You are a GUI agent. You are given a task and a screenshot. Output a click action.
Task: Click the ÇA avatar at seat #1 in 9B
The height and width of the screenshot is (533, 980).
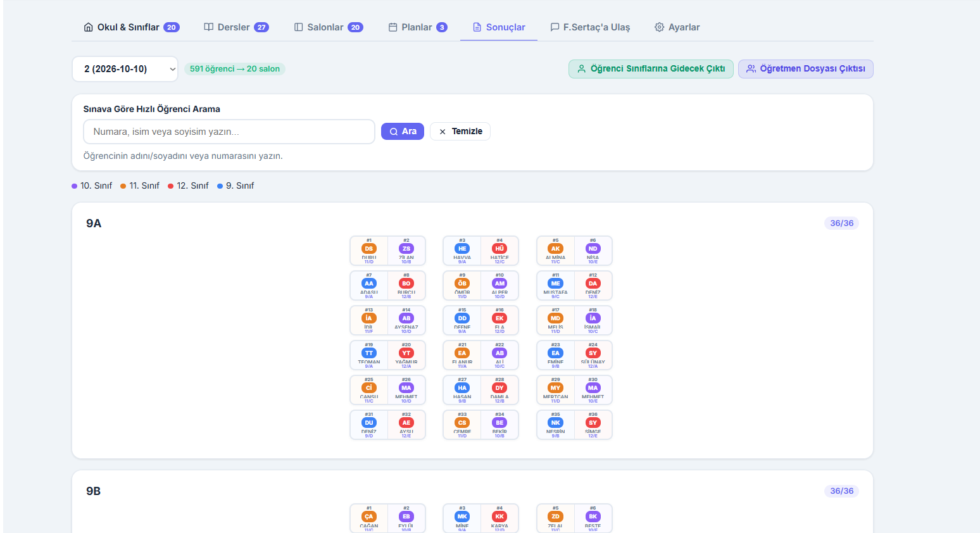coord(368,517)
